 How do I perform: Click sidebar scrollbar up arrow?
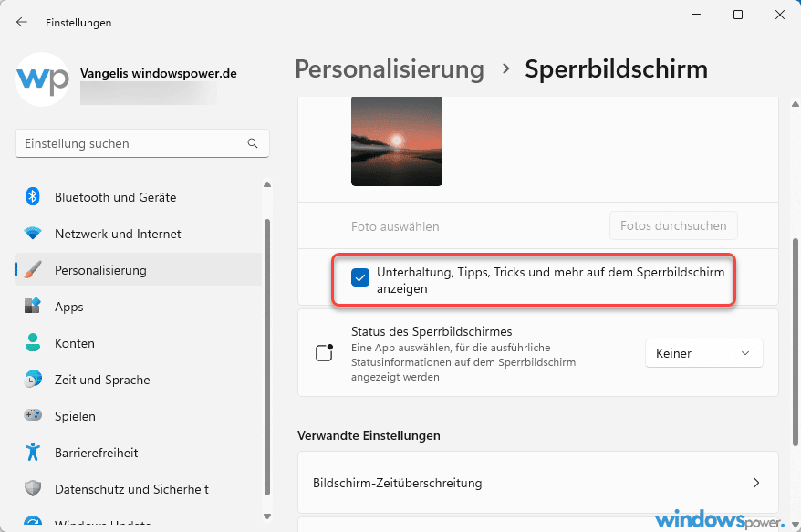266,184
